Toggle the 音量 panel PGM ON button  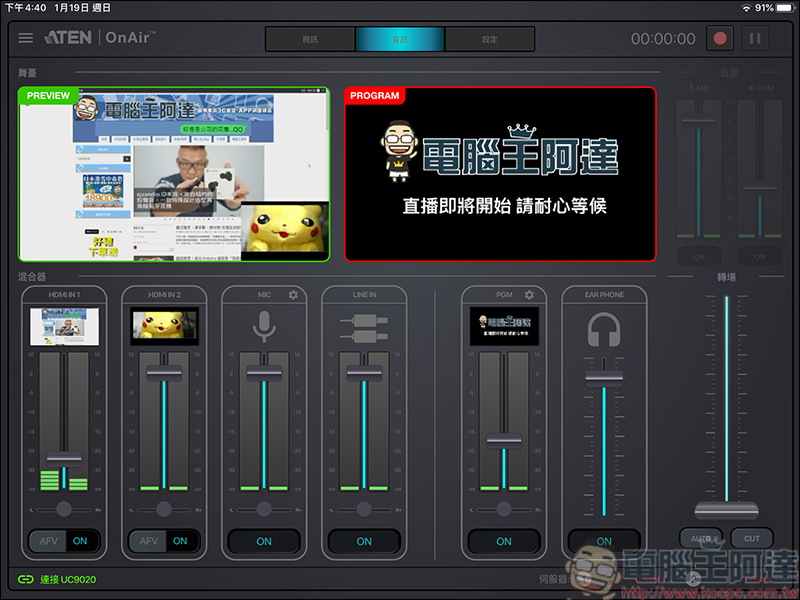pos(760,257)
